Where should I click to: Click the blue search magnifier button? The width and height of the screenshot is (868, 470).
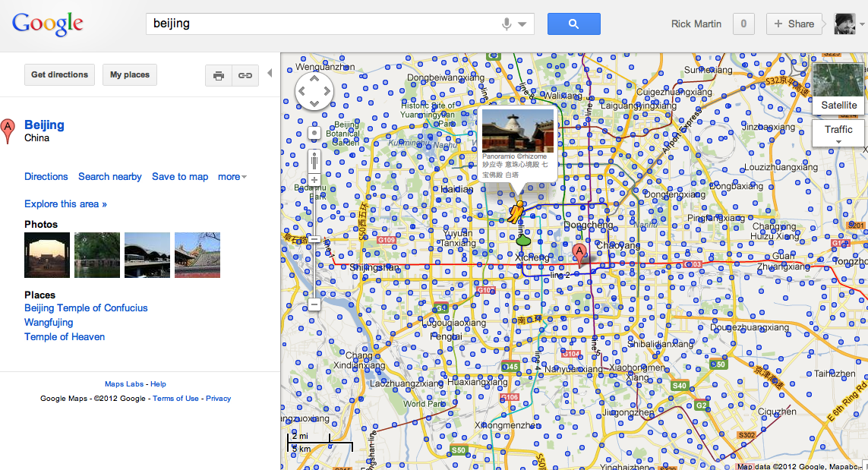click(x=573, y=24)
